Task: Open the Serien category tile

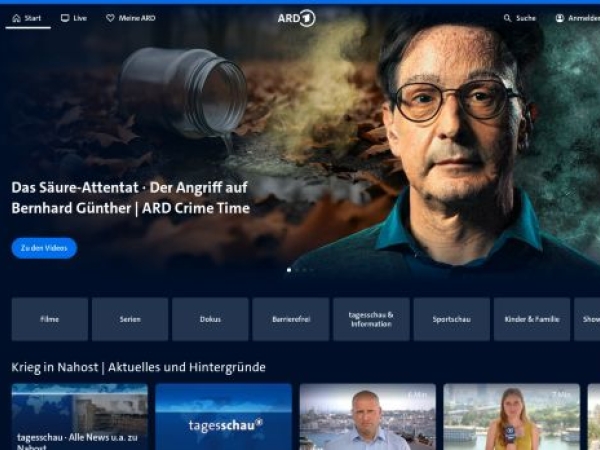Action: coord(130,319)
